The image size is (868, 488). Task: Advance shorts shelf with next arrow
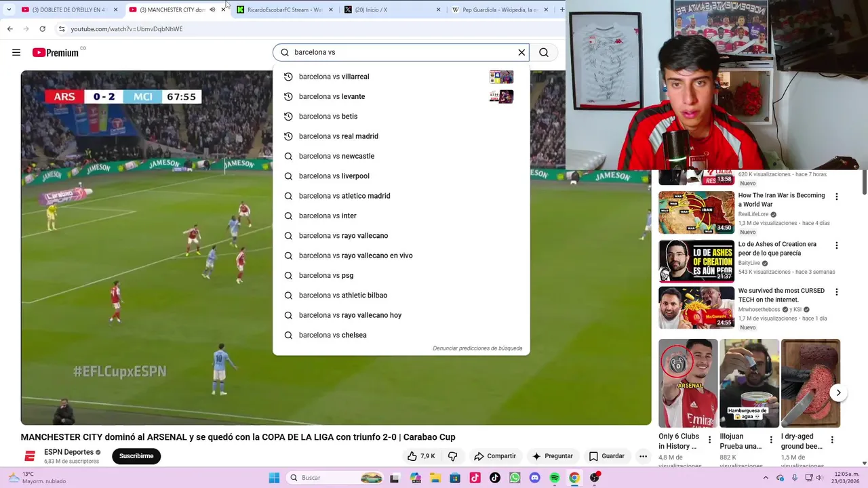(838, 392)
